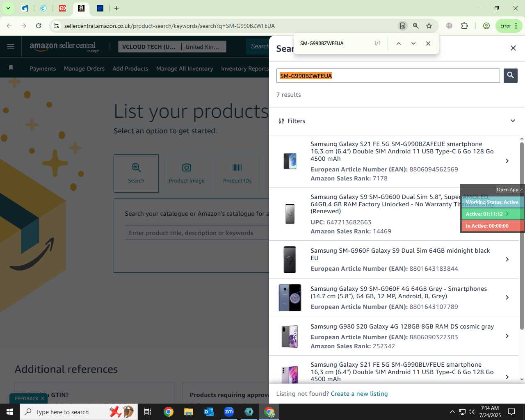Viewport: 525px width, 420px height.
Task: Open the Manage Orders menu
Action: [x=84, y=68]
